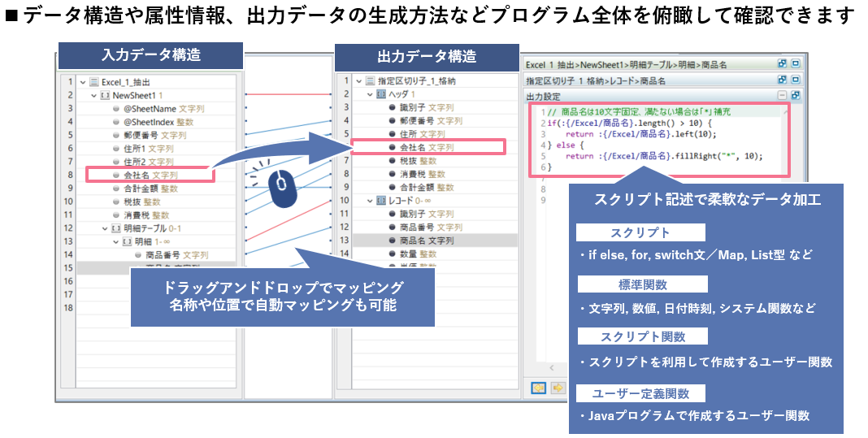Detach the 出力設定 panel
Screen dimensions: 868x438
click(x=796, y=95)
